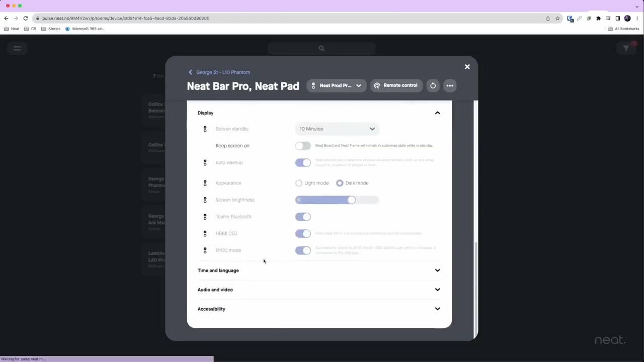Open the All Bookmarks folder

click(623, 29)
